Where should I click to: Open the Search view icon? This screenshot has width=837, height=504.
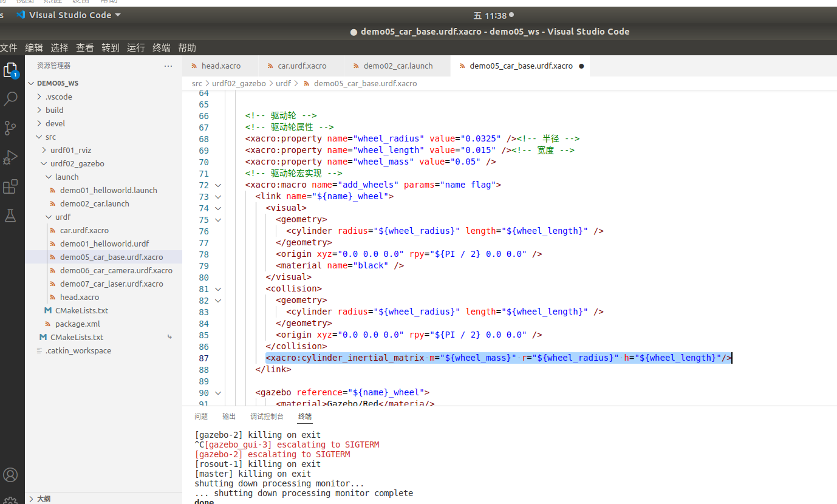[11, 99]
